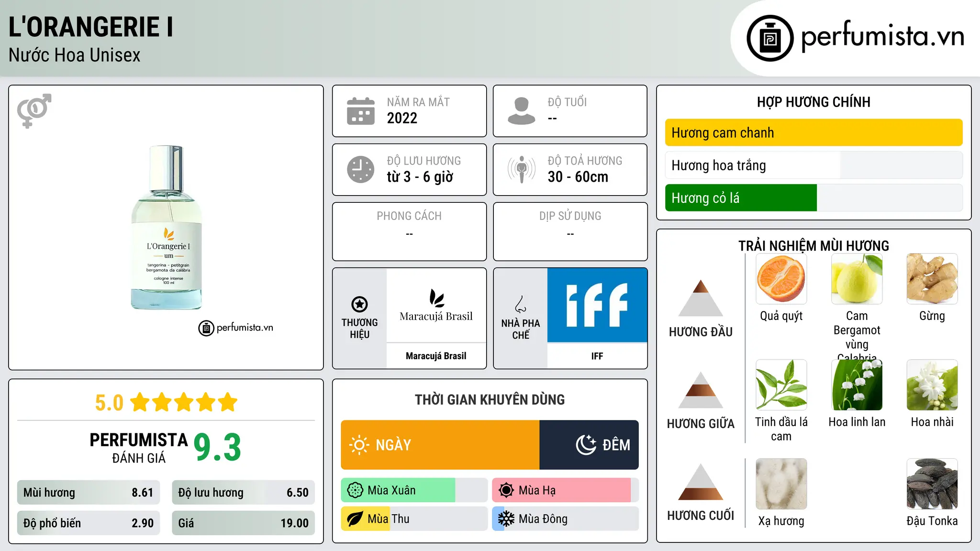Click the star badge icon above Thương hiệu

click(x=360, y=304)
